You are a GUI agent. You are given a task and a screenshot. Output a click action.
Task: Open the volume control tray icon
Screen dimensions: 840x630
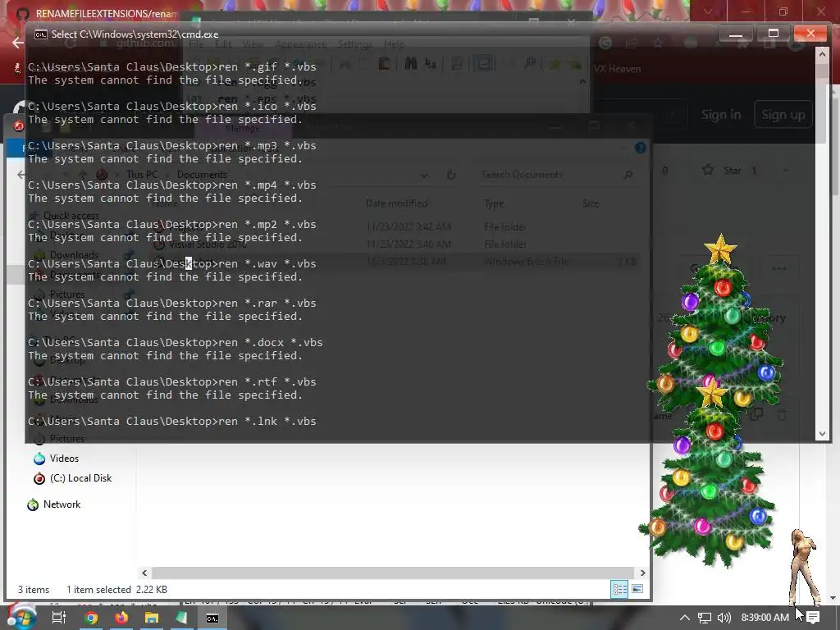(724, 618)
